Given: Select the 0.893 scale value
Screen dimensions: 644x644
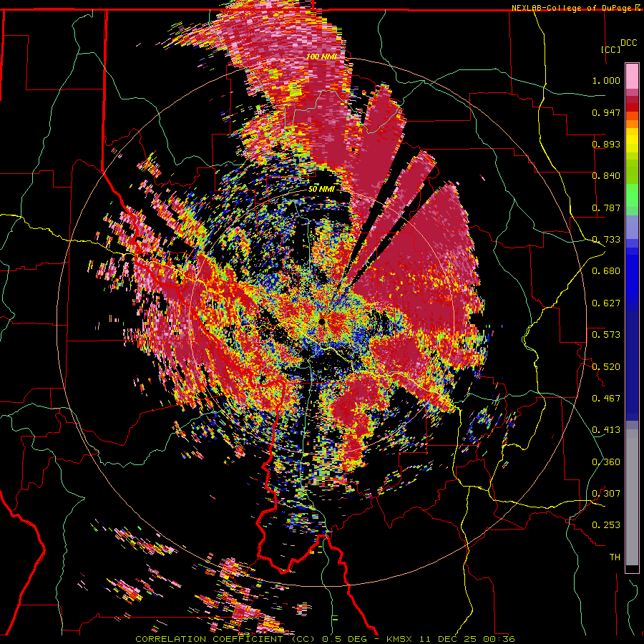Looking at the screenshot, I should pyautogui.click(x=606, y=144).
